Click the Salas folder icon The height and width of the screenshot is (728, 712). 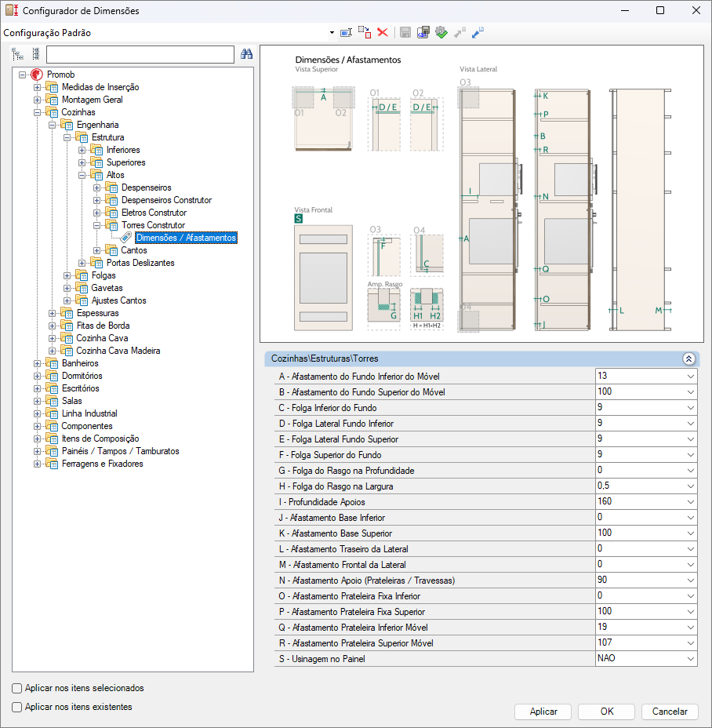pos(52,401)
